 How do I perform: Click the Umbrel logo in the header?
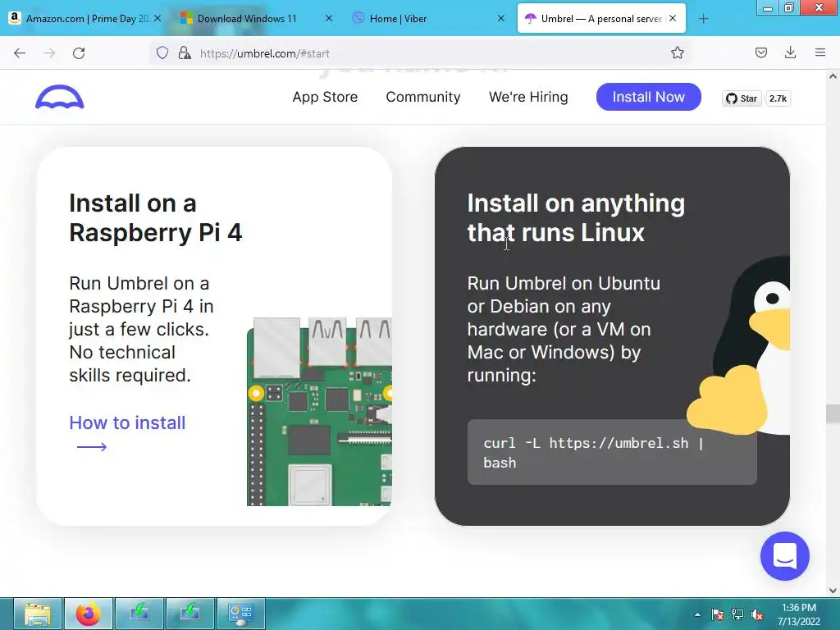point(59,97)
